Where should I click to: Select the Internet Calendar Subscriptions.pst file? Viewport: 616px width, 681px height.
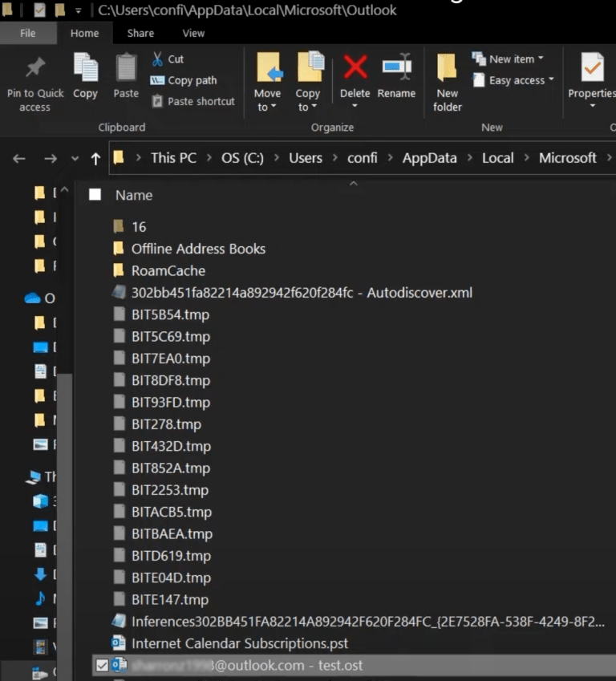239,643
